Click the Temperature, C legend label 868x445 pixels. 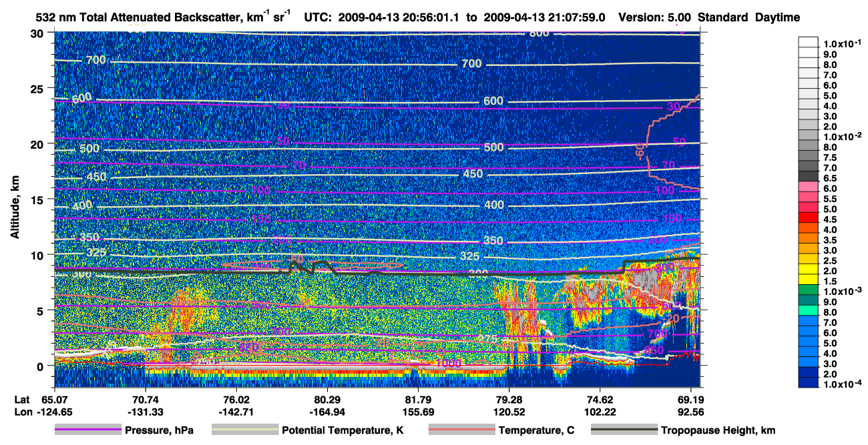[536, 430]
